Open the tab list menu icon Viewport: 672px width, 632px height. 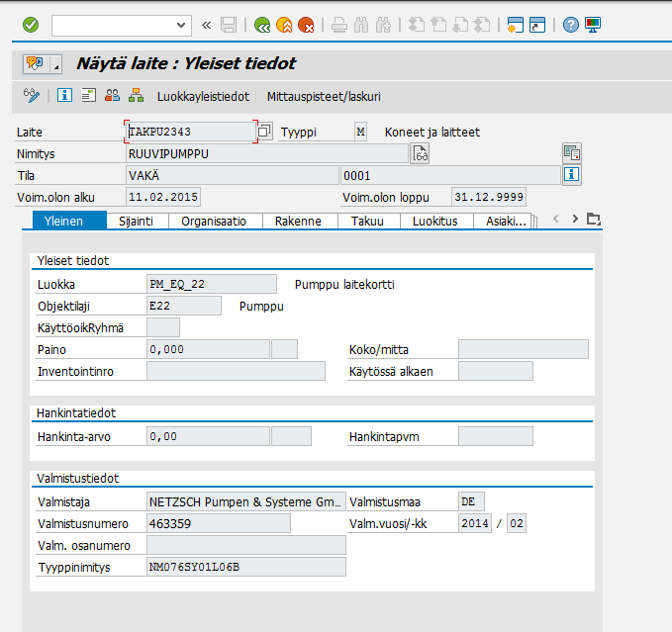point(594,220)
